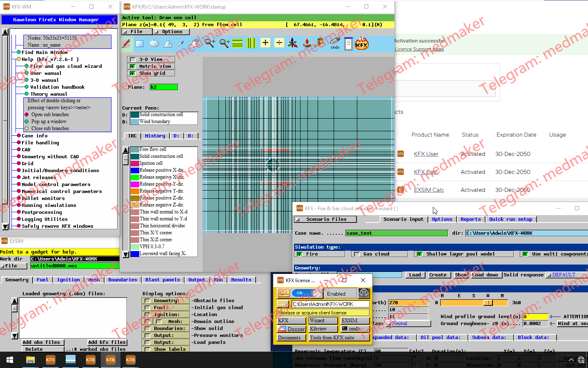
Task: Enable the Gas cloud checkbox
Action: coord(357,254)
